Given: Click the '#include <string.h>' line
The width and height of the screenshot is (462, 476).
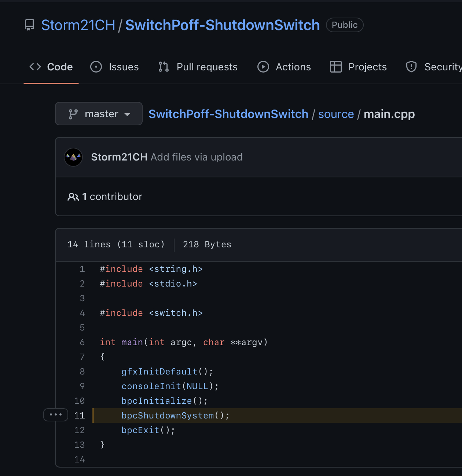Looking at the screenshot, I should (x=151, y=269).
